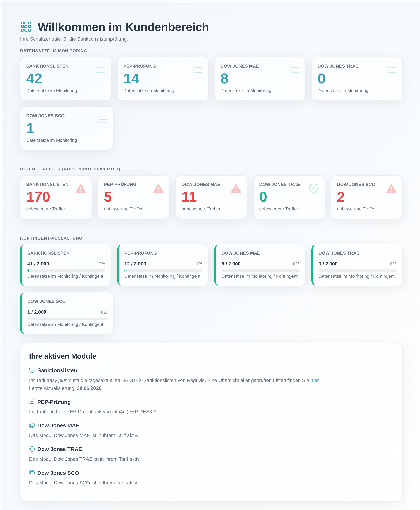Click the 5 unbewertete Treffer number for PEP-Prüfung
The image size is (420, 510).
pos(108,197)
